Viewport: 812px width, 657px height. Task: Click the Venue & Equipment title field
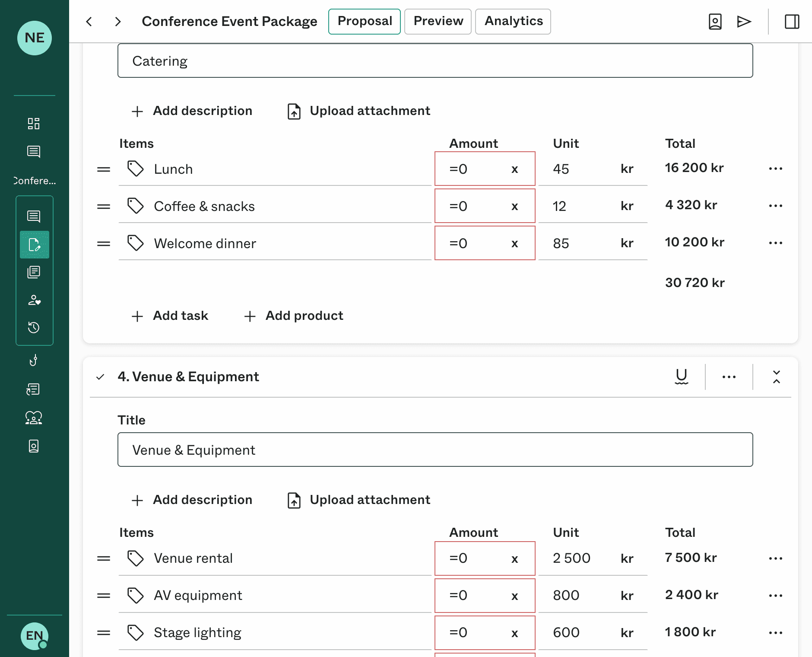pyautogui.click(x=435, y=450)
